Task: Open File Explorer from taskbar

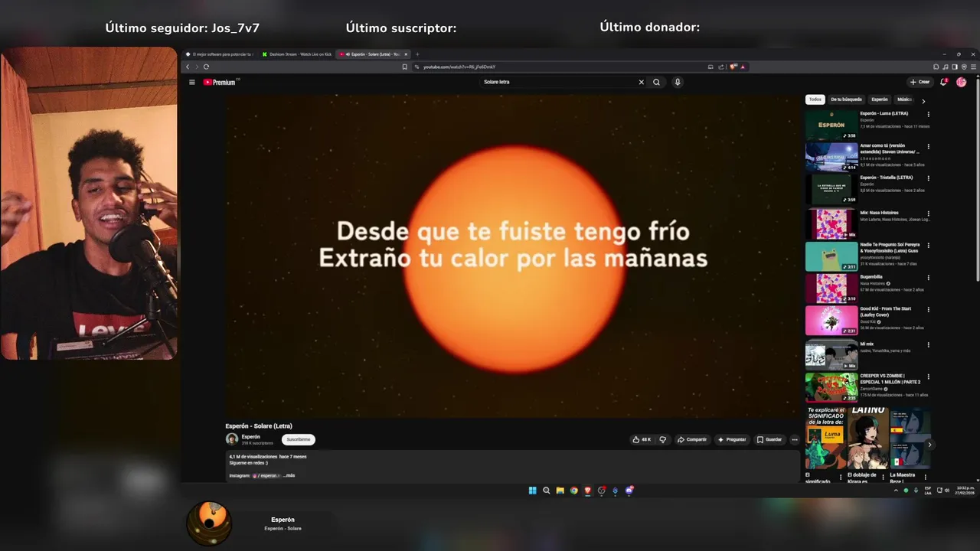Action: (560, 491)
